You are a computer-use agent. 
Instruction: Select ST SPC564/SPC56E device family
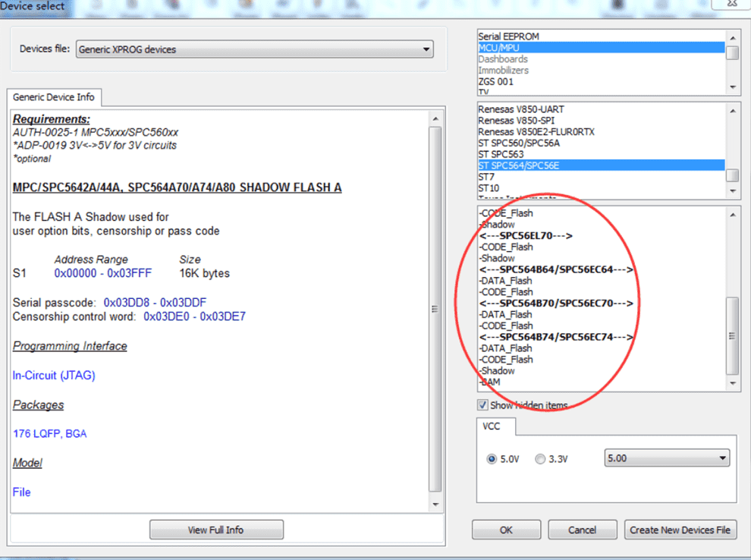pyautogui.click(x=601, y=165)
